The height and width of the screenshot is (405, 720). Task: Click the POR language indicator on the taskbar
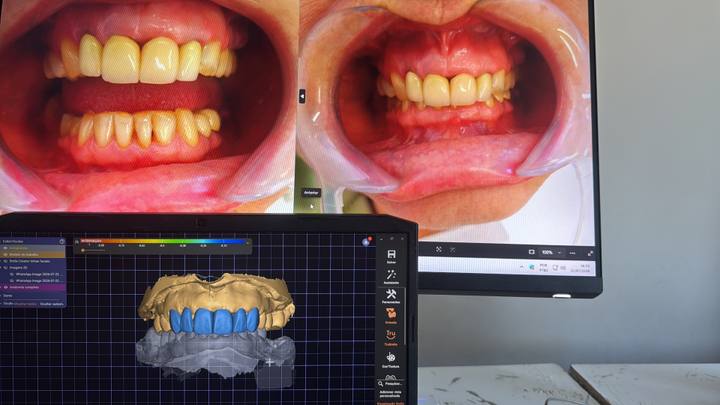click(x=544, y=268)
